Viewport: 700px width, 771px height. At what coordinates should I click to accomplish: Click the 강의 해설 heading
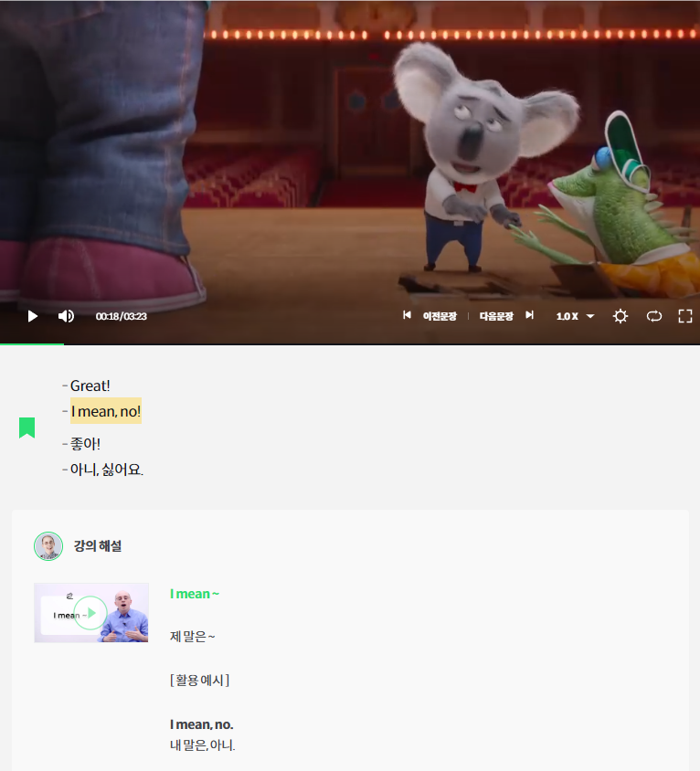(98, 545)
